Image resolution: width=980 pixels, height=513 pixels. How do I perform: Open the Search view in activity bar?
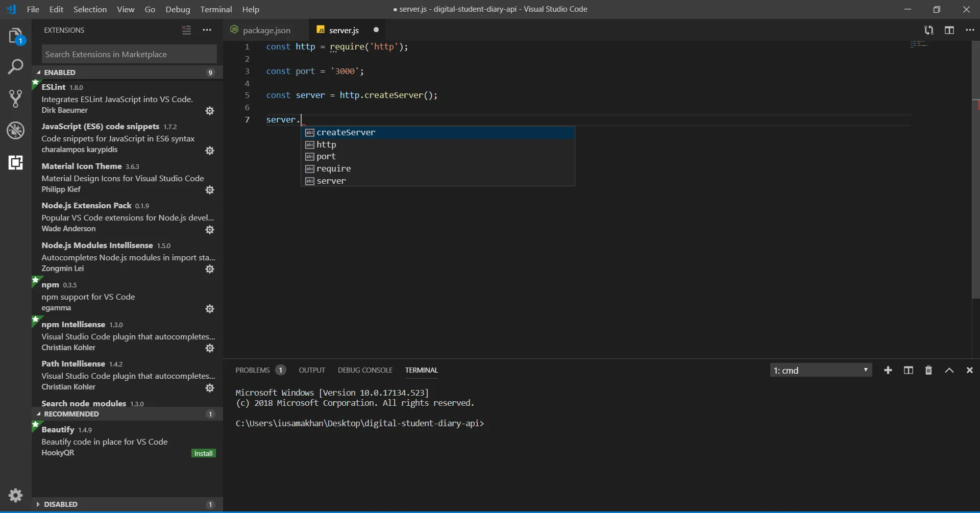pyautogui.click(x=15, y=67)
